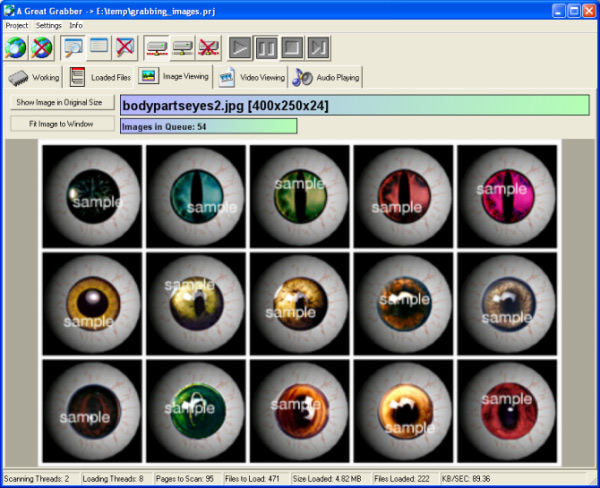Click the window icon with red X
Viewport: 600px width, 488px height.
(125, 47)
